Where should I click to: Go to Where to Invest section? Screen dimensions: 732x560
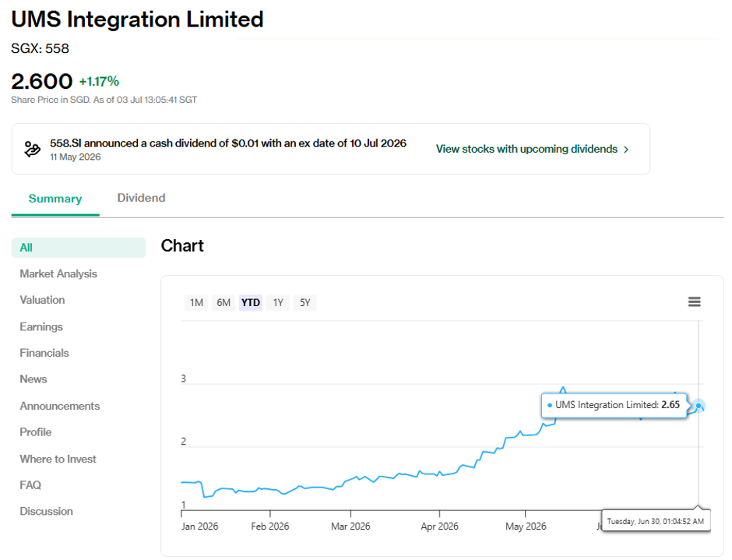pos(58,459)
